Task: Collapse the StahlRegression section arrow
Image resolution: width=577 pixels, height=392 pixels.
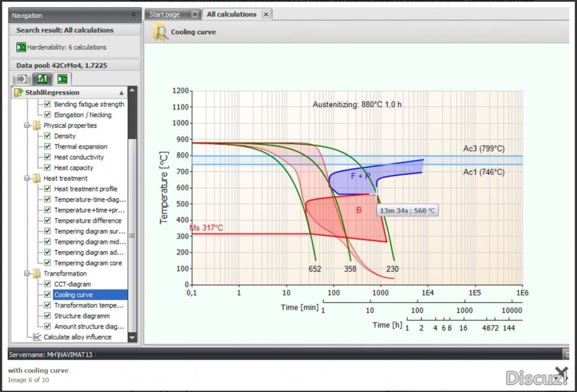Action: point(121,93)
